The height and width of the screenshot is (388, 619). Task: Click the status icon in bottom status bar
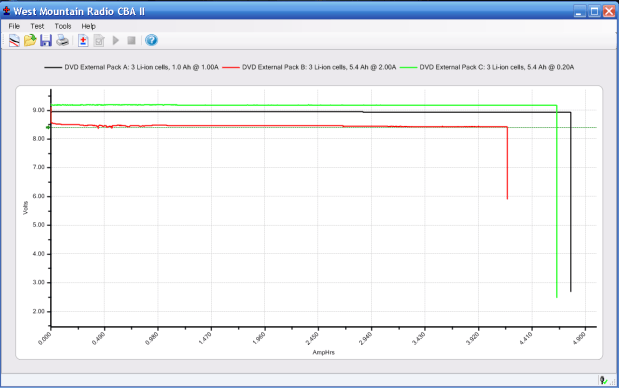pyautogui.click(x=603, y=381)
